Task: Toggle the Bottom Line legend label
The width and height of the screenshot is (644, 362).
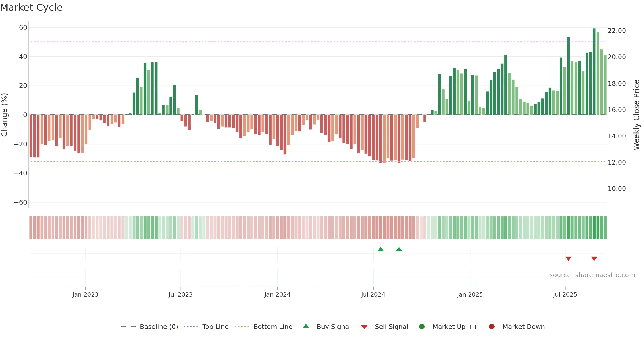Action: click(x=273, y=327)
